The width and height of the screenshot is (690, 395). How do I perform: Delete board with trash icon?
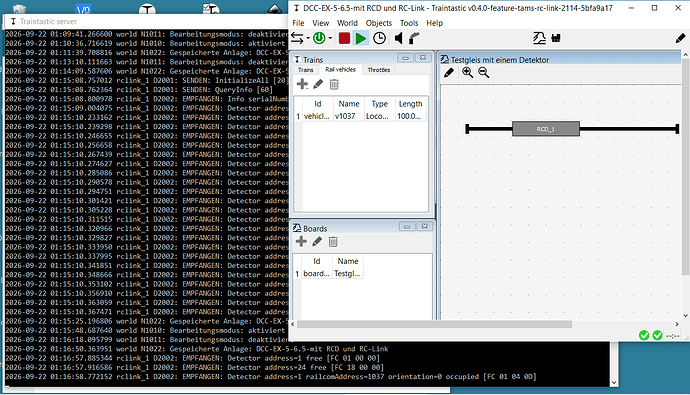tap(333, 241)
